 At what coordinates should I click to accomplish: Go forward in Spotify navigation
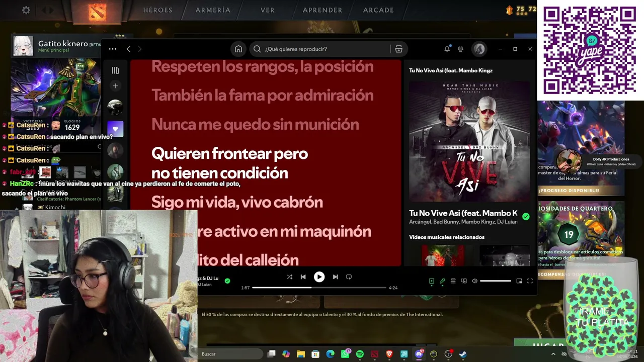pyautogui.click(x=140, y=49)
